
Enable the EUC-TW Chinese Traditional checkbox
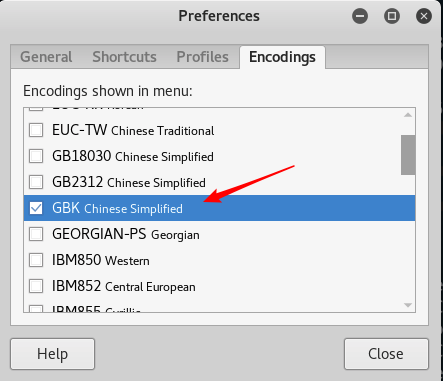tap(36, 130)
